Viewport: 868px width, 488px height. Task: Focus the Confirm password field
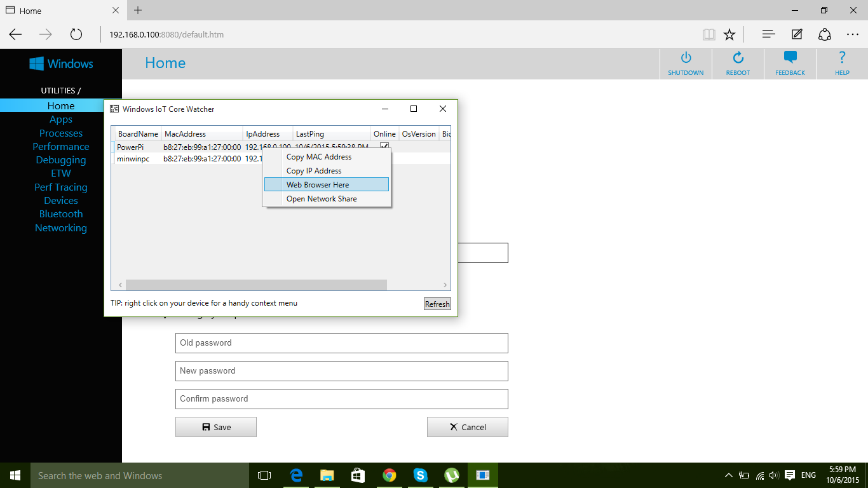342,399
